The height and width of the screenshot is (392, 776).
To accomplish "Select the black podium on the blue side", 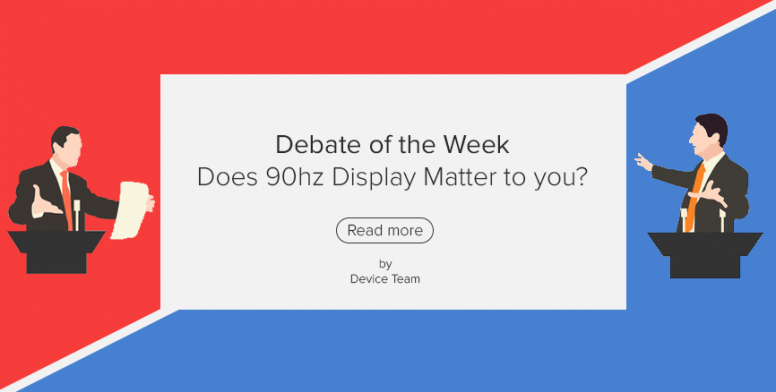I will tap(705, 255).
